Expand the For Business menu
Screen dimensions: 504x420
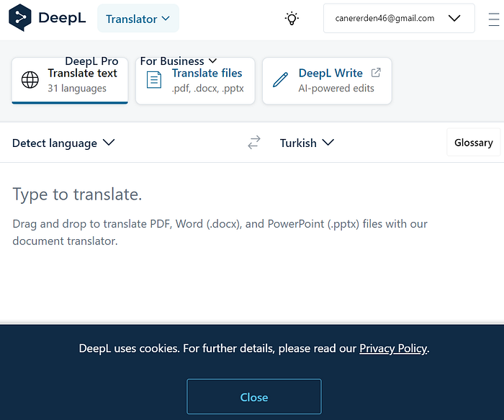click(x=179, y=61)
